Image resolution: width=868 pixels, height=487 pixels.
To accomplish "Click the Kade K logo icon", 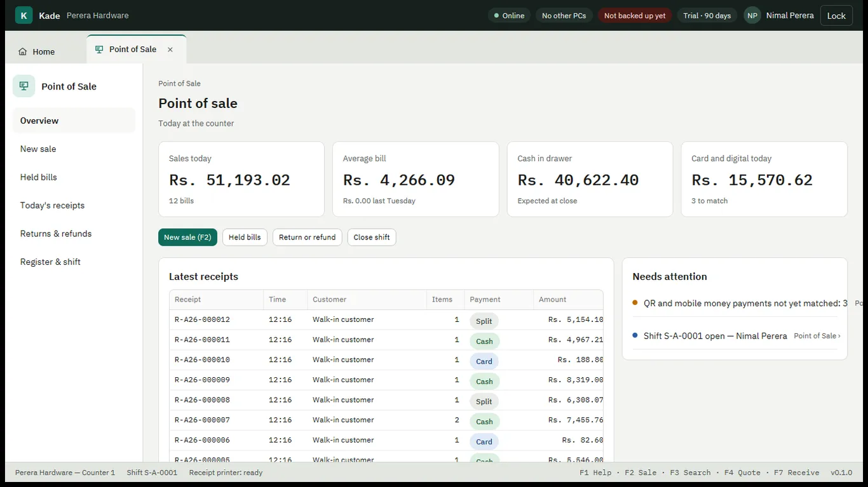I will click(x=24, y=15).
